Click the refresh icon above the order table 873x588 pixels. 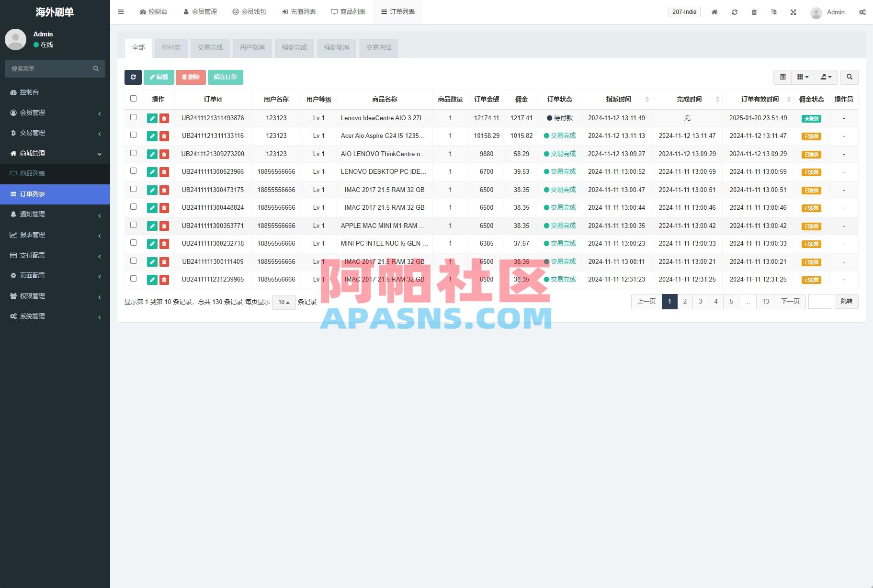tap(133, 77)
